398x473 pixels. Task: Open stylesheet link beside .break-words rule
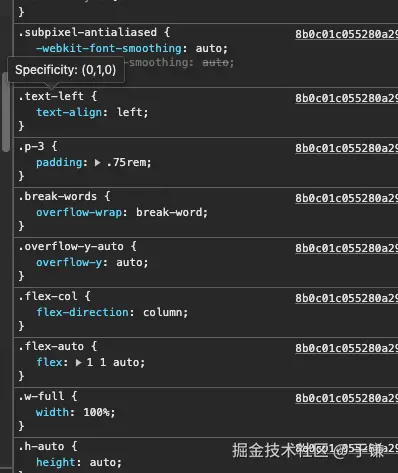coord(346,198)
